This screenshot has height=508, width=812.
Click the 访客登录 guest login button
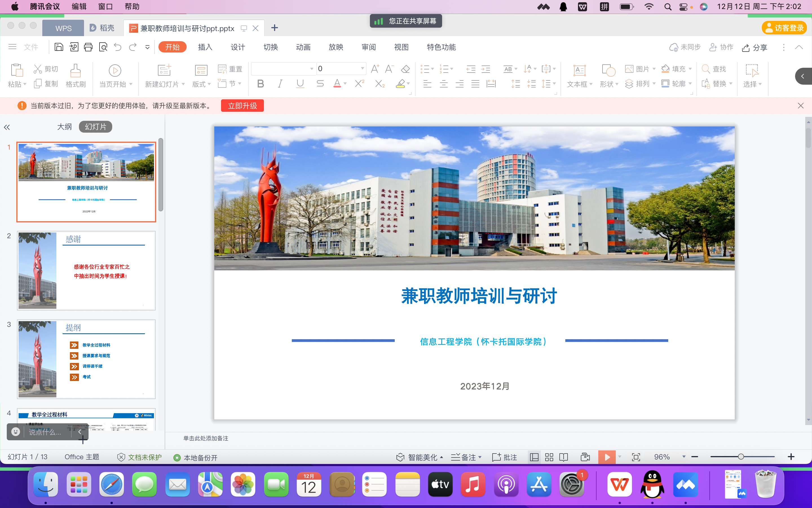[784, 28]
